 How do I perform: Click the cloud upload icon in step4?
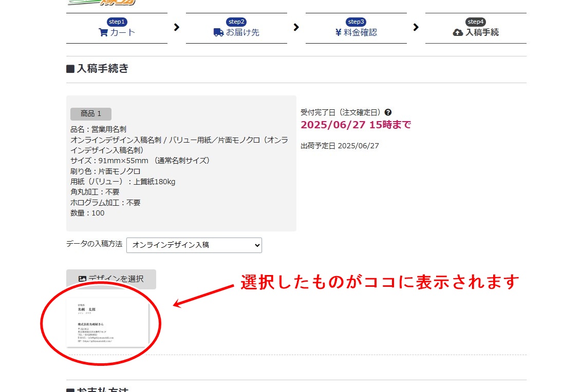(x=458, y=32)
